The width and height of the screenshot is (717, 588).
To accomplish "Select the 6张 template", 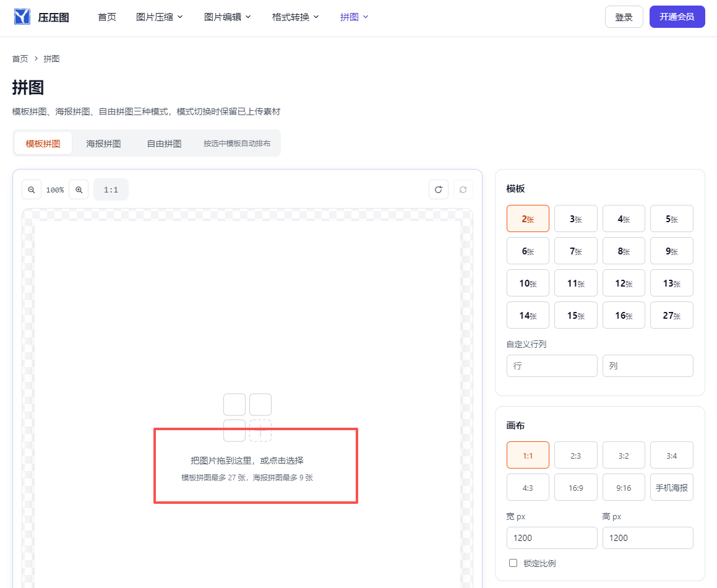I will click(x=528, y=251).
